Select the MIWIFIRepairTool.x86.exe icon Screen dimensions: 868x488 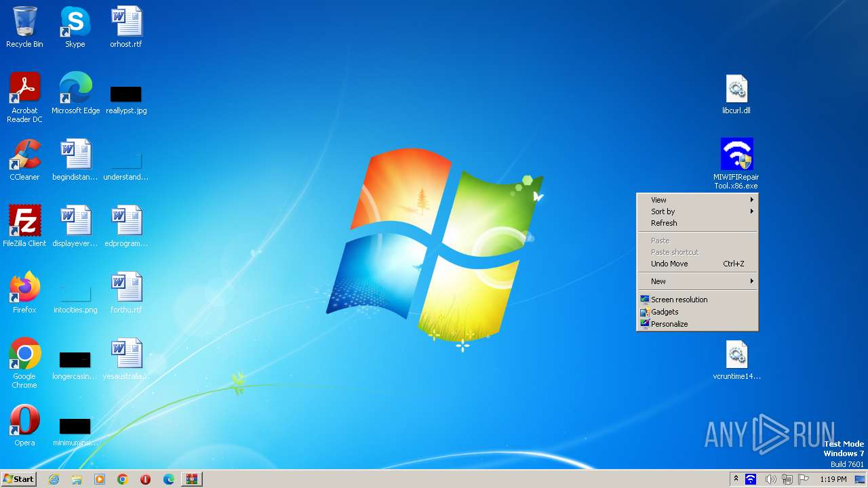tap(736, 164)
